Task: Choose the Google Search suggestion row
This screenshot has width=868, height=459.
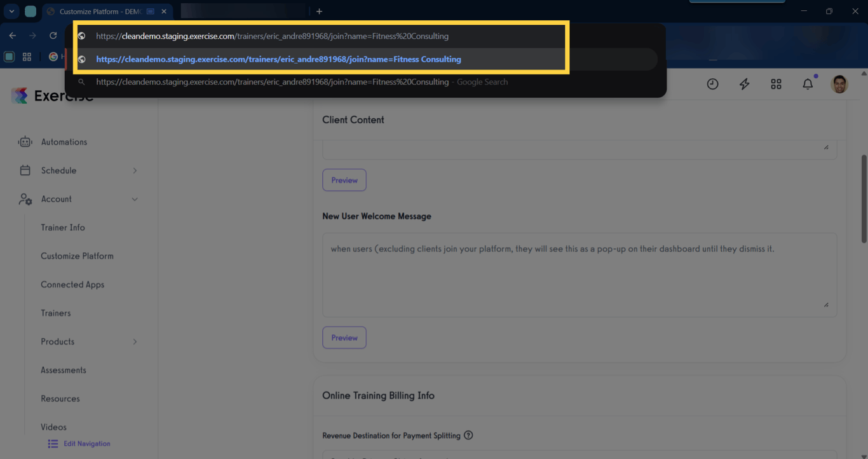Action: tap(366, 82)
